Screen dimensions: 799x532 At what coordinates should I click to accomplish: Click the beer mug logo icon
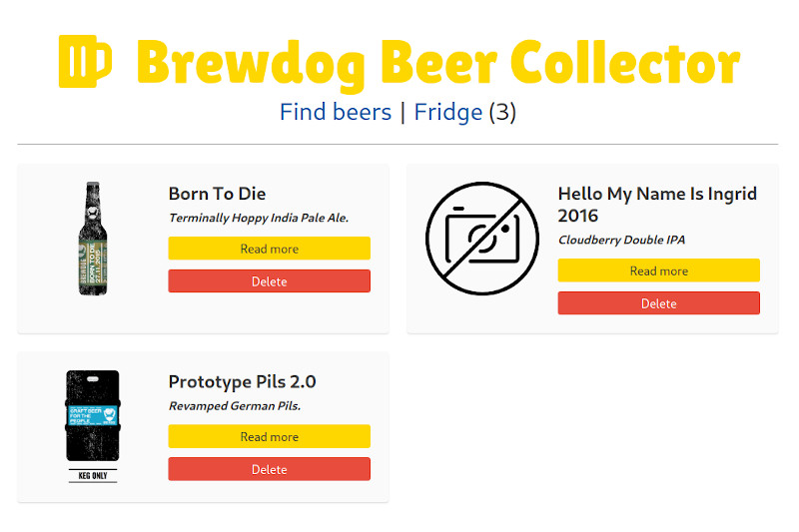[x=84, y=62]
